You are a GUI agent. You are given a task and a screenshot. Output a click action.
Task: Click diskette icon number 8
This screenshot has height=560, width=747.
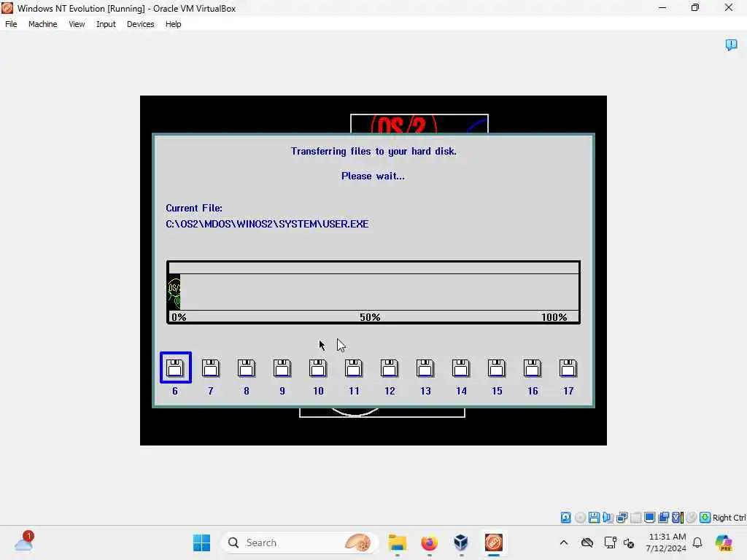247,368
